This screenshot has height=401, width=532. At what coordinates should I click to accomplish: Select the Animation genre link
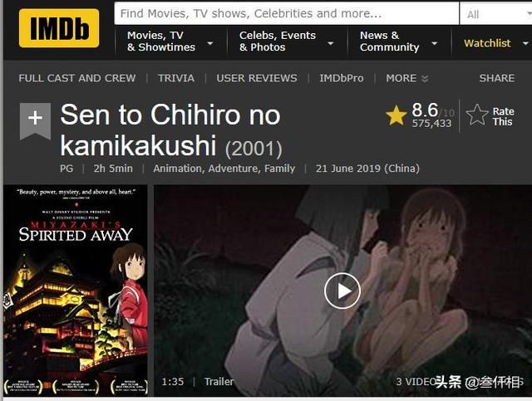[178, 169]
